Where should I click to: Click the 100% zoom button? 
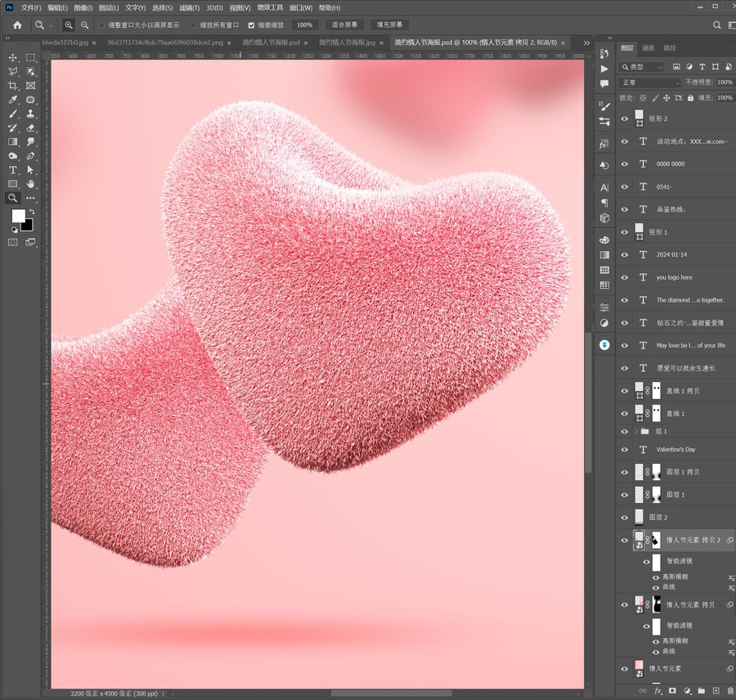(x=304, y=25)
